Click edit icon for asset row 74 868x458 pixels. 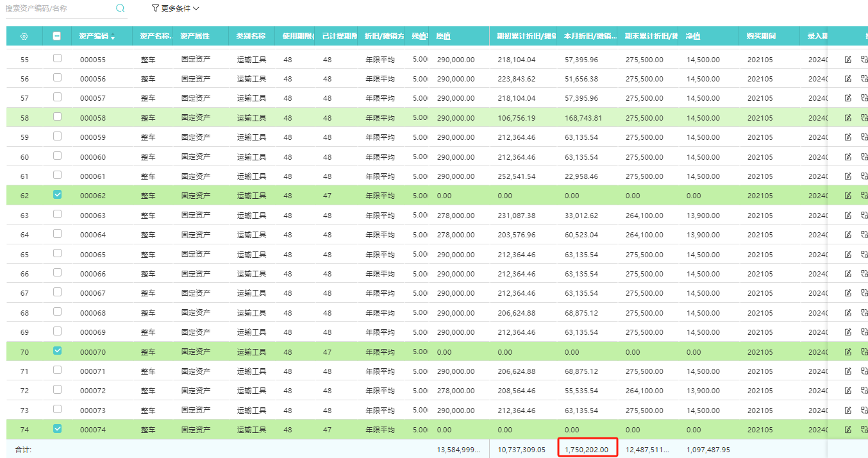point(848,430)
